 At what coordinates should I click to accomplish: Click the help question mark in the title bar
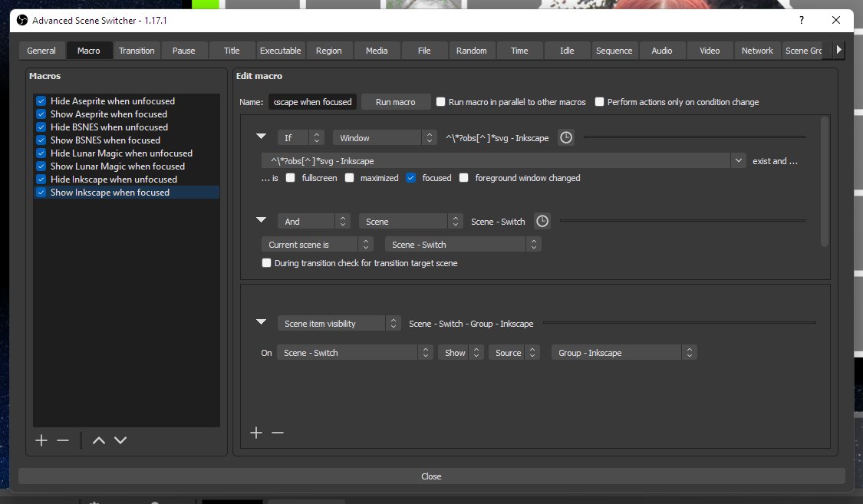point(802,21)
